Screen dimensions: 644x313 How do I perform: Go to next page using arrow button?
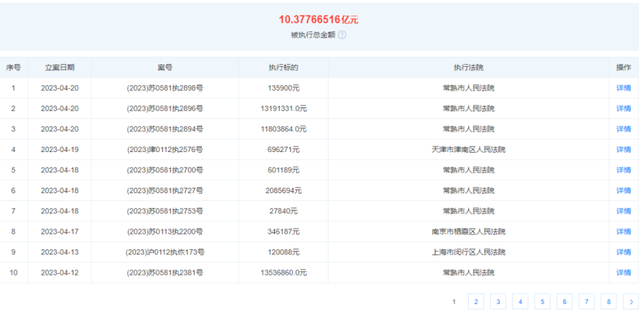coord(631,302)
